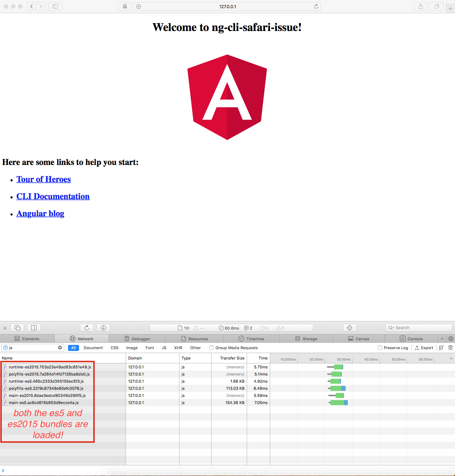Sort by Time column header
The width and height of the screenshot is (455, 476).
coord(258,358)
